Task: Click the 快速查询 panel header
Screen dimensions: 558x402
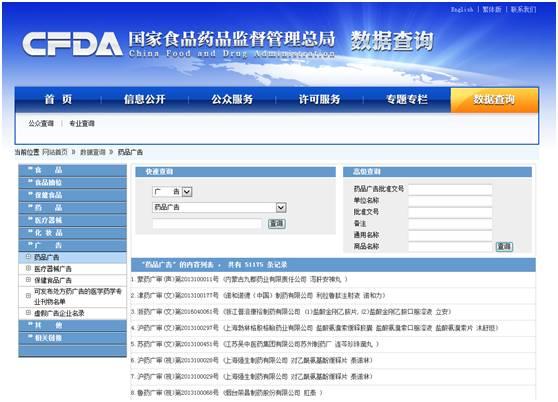Action: pos(236,172)
